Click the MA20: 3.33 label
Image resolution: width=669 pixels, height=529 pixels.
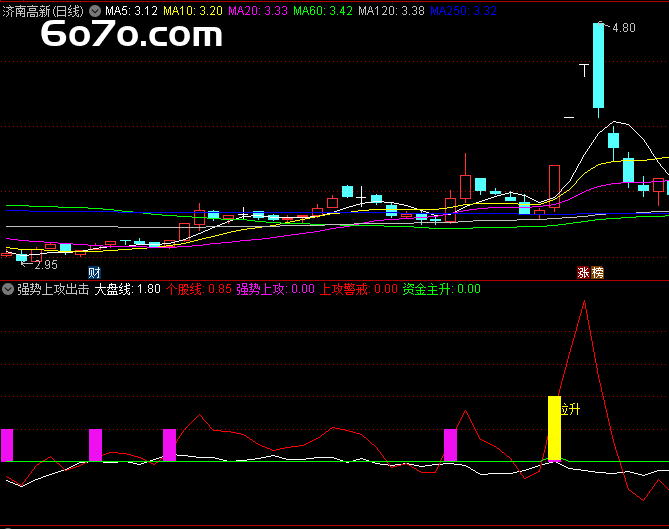point(258,11)
